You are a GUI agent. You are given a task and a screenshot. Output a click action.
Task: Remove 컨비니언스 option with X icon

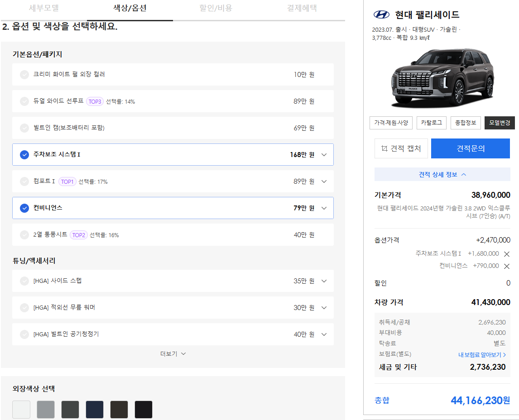(506, 266)
